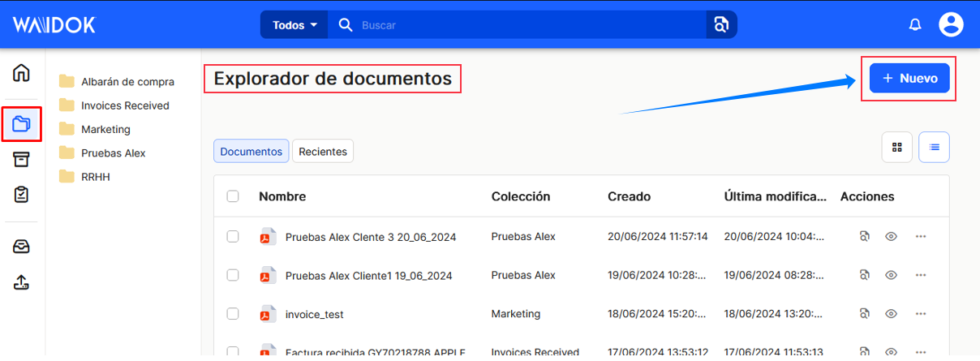Switch to list view

tap(935, 147)
